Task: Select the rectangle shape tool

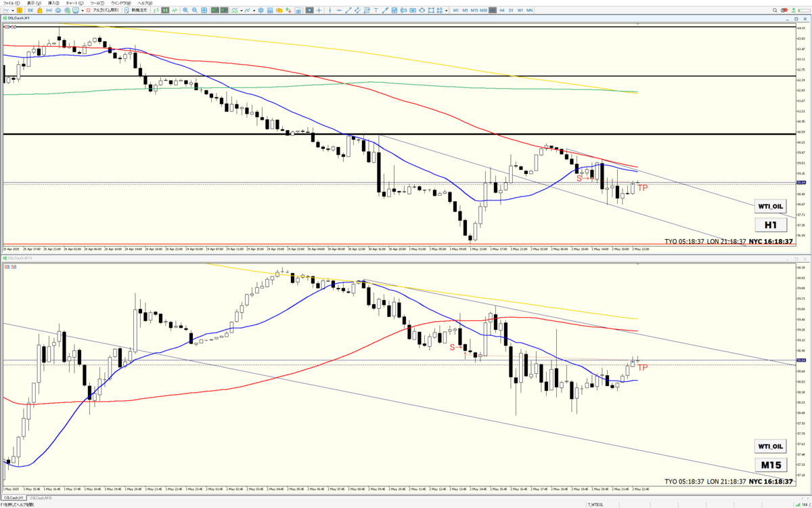Action: pyautogui.click(x=431, y=10)
